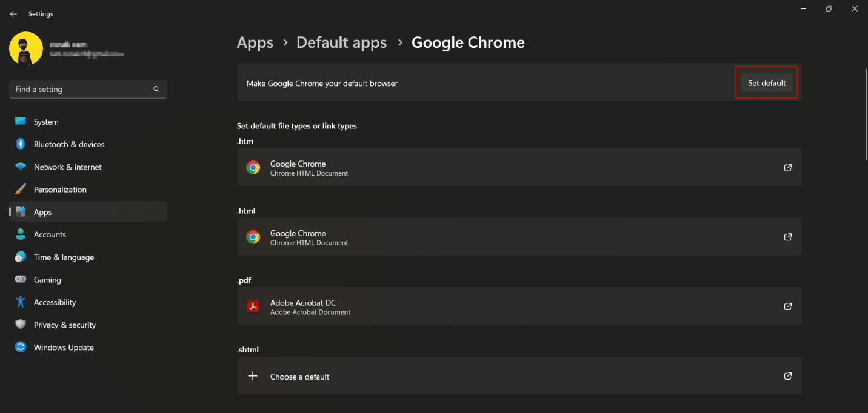This screenshot has width=868, height=413.
Task: Open Network & internet settings
Action: (67, 167)
